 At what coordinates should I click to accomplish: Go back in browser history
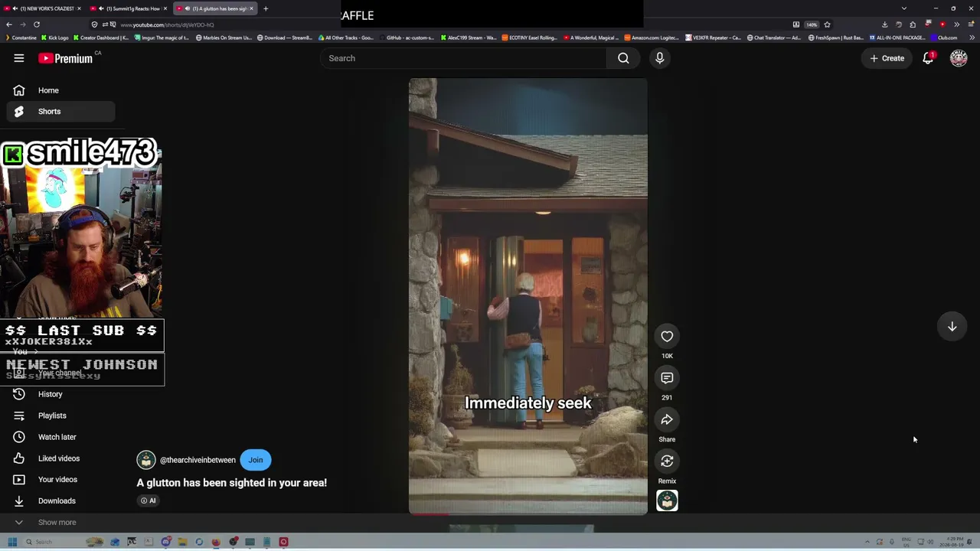point(8,24)
